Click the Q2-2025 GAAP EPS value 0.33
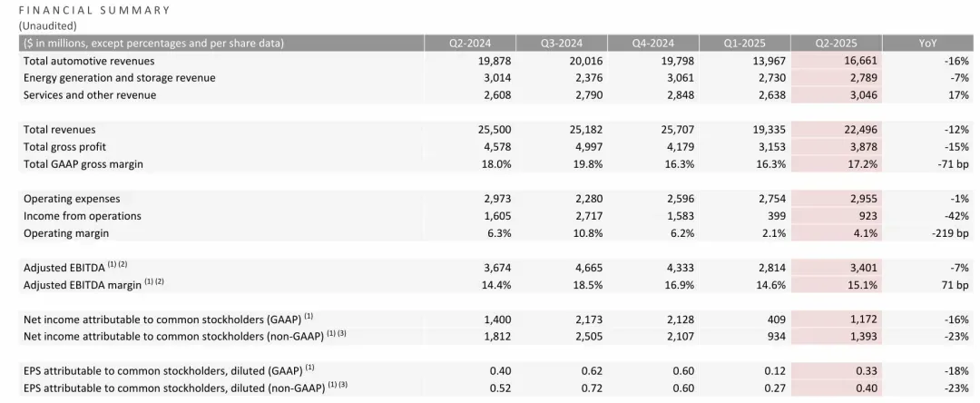 tap(867, 370)
